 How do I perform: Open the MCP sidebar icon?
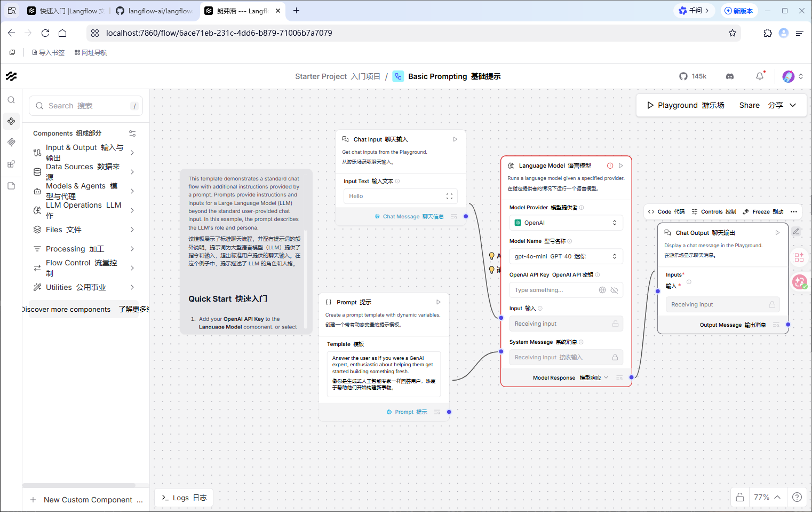(x=11, y=143)
